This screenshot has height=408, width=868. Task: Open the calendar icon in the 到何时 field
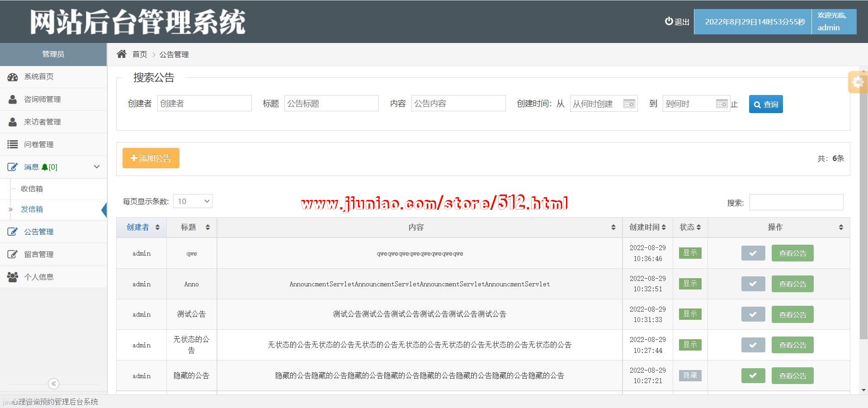click(x=722, y=104)
